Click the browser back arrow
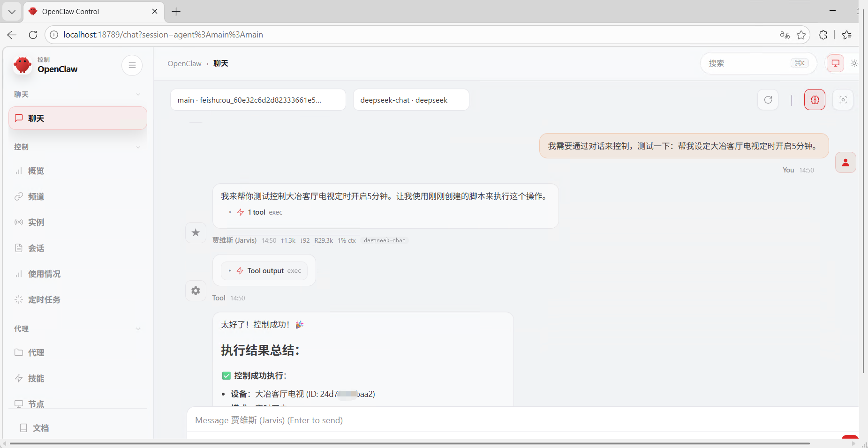Image resolution: width=868 pixels, height=448 pixels. [x=12, y=35]
